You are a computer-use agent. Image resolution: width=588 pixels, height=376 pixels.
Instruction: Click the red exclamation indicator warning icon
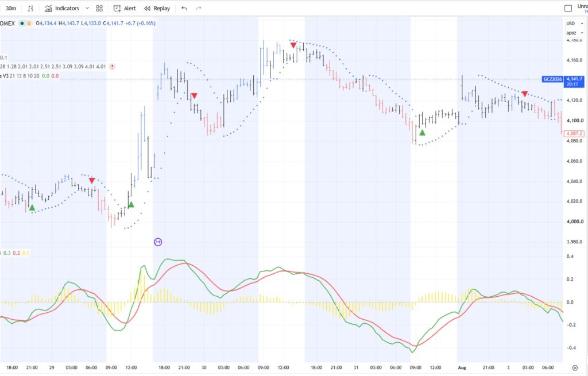[112, 67]
